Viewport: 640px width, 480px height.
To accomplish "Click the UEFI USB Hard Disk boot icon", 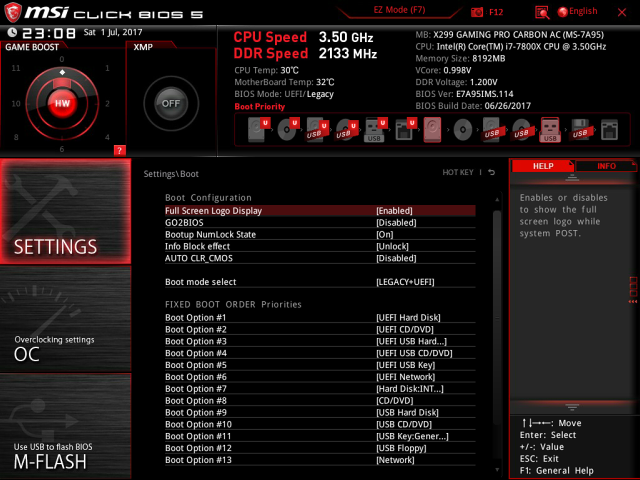I will [x=317, y=130].
